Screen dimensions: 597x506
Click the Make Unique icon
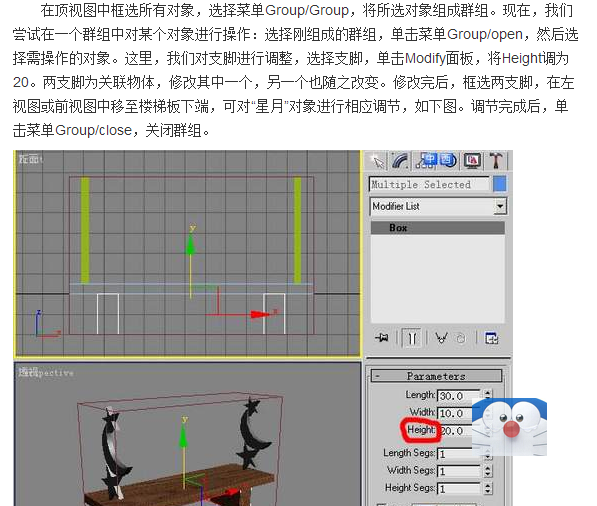(x=441, y=338)
